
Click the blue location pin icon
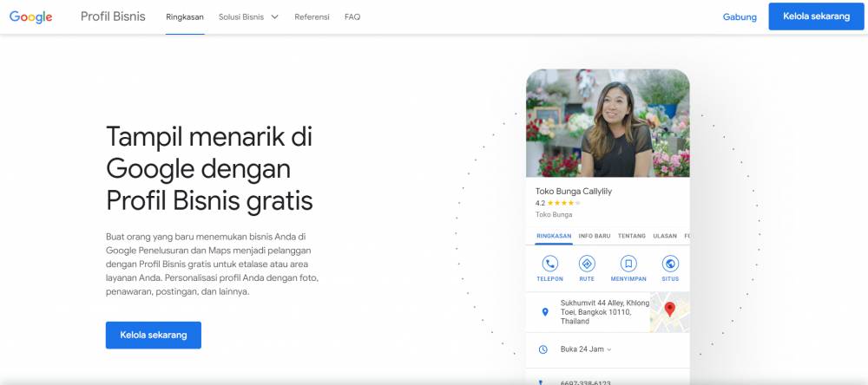point(545,312)
